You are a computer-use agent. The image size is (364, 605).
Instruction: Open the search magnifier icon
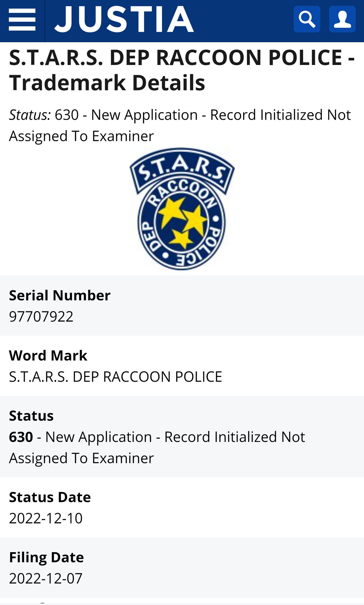tap(307, 19)
